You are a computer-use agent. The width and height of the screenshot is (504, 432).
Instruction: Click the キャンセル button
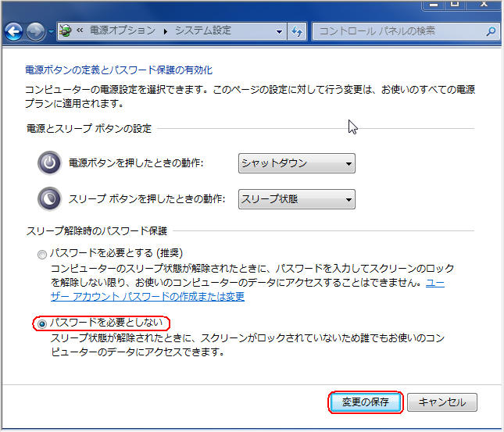(442, 402)
